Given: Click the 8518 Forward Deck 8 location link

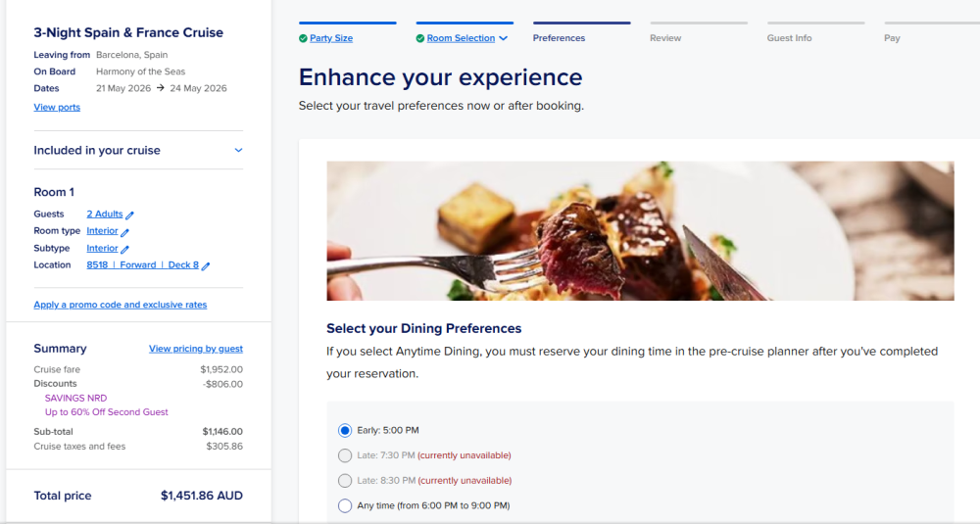Looking at the screenshot, I should click(x=142, y=265).
